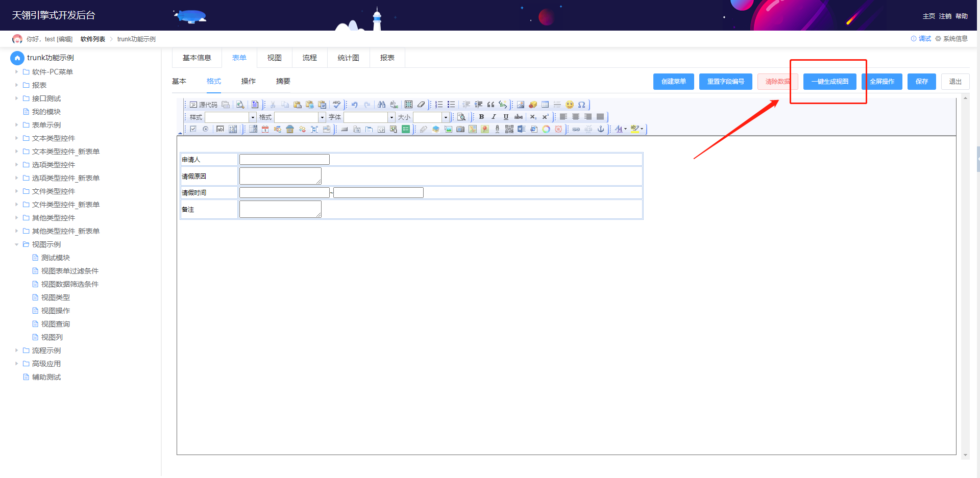Click the anchor icon
Viewport: 980px width, 478px height.
(x=601, y=129)
